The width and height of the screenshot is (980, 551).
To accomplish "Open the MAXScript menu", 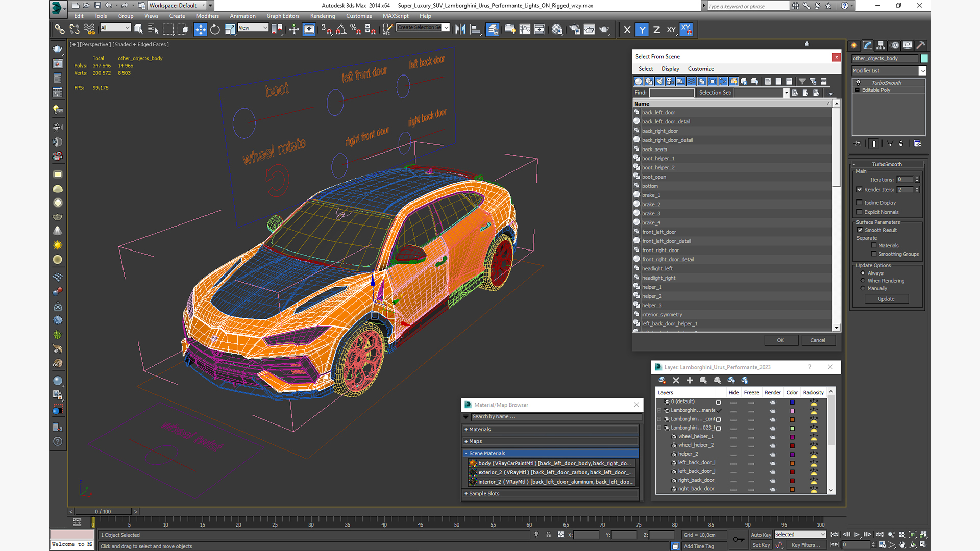I will pyautogui.click(x=396, y=16).
